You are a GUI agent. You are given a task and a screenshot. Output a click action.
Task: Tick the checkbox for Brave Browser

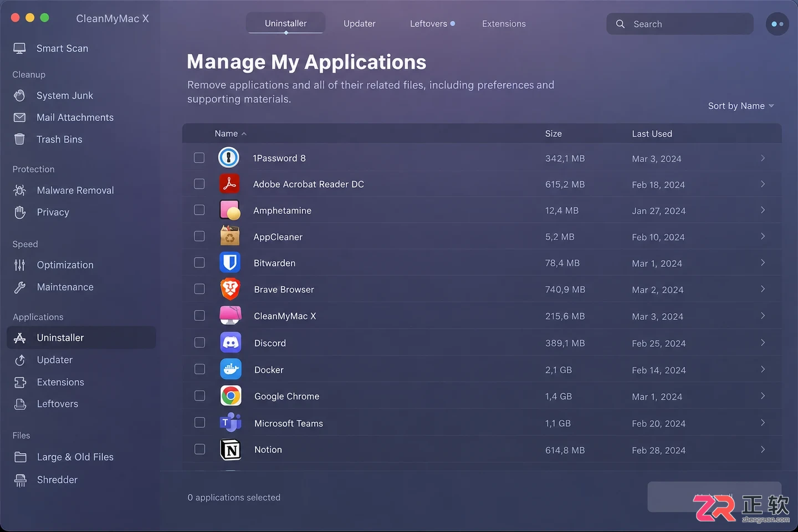(x=199, y=289)
